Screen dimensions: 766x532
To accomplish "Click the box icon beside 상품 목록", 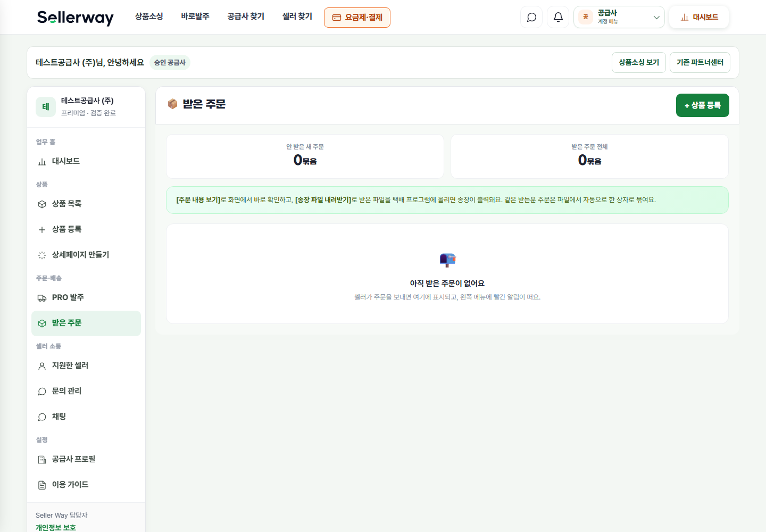I will click(x=42, y=204).
